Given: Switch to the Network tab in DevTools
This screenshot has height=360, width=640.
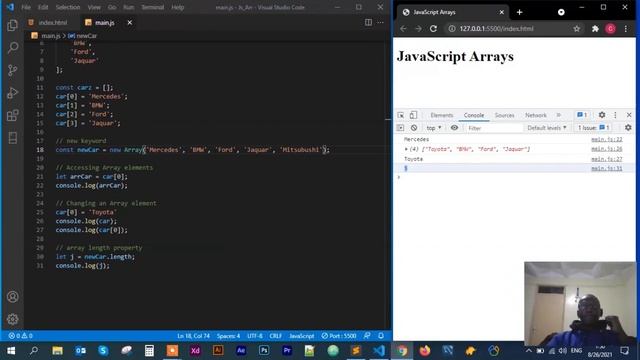Looking at the screenshot, I should [x=536, y=115].
